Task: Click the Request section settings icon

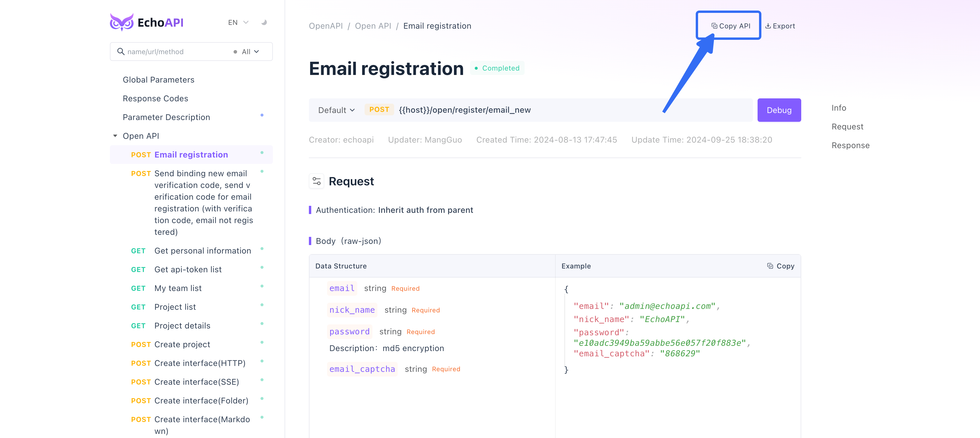Action: [316, 181]
